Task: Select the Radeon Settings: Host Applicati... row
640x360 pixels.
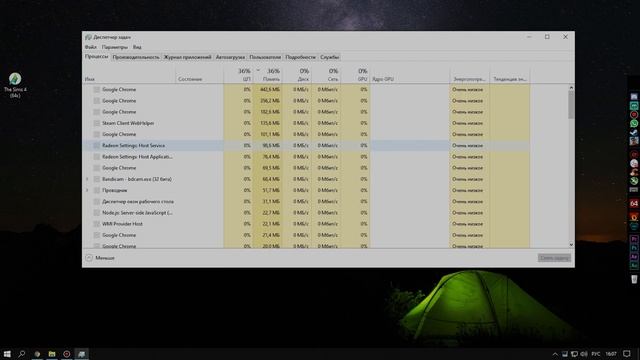Action: [306, 157]
